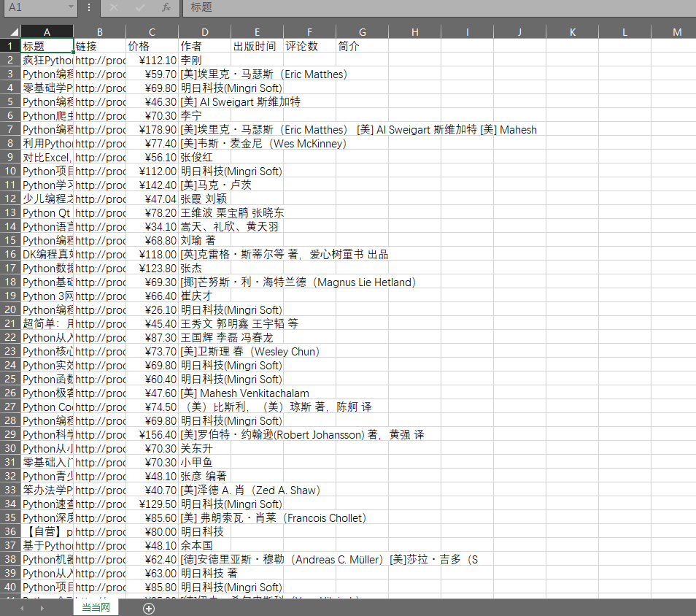
Task: Select the 出版时间 header cell
Action: [x=257, y=46]
